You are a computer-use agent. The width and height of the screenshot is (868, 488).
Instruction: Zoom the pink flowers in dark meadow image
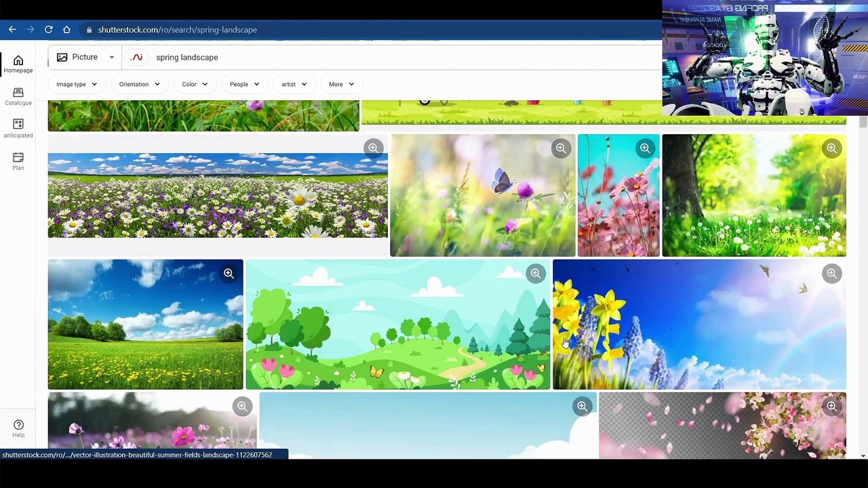pyautogui.click(x=242, y=407)
